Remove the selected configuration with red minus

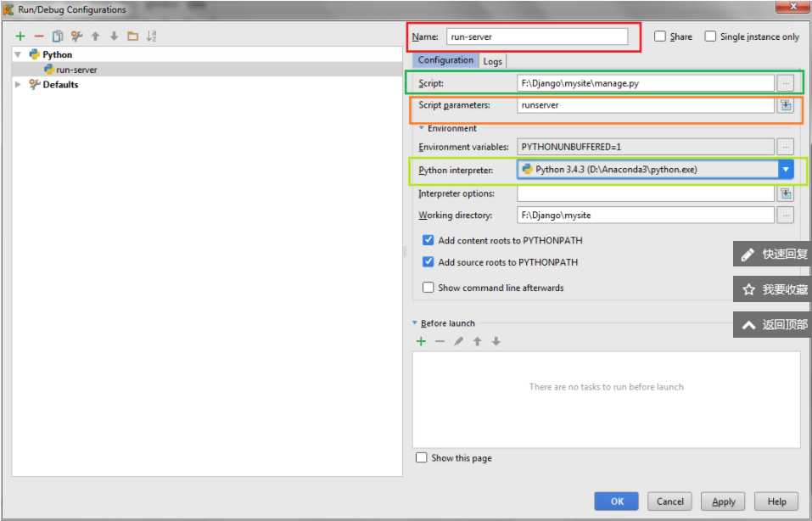tap(39, 36)
